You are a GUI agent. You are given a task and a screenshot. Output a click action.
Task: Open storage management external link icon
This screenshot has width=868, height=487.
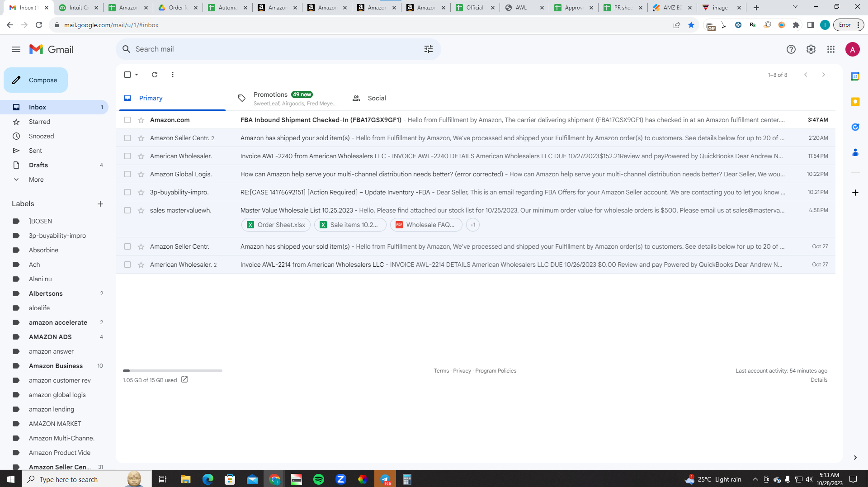pos(184,380)
